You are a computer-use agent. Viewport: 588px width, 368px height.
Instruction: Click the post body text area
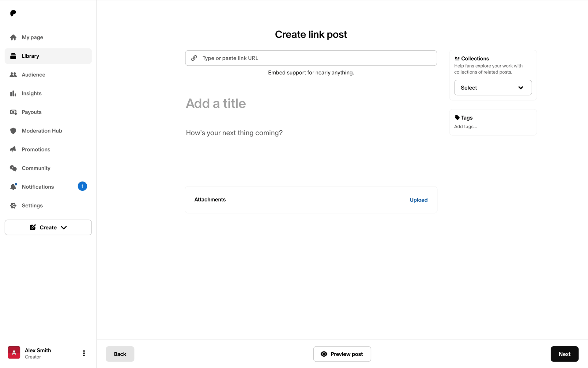pos(311,133)
